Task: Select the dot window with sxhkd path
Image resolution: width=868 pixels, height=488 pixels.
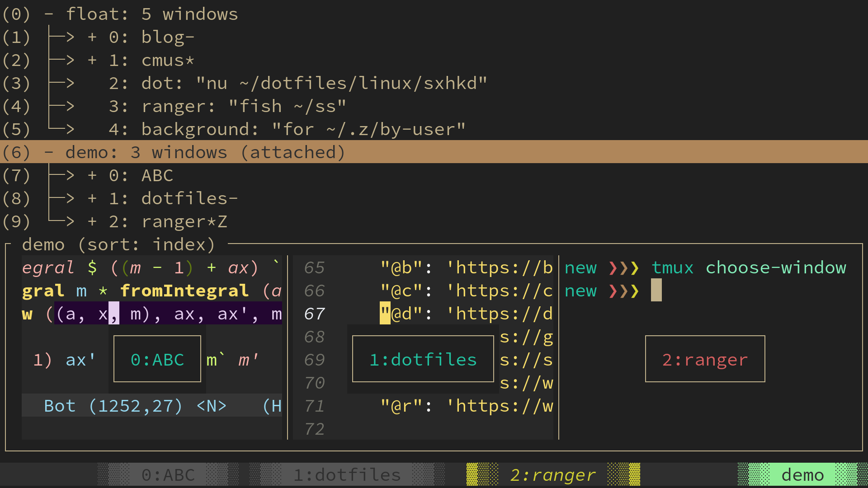Action: pyautogui.click(x=434, y=83)
